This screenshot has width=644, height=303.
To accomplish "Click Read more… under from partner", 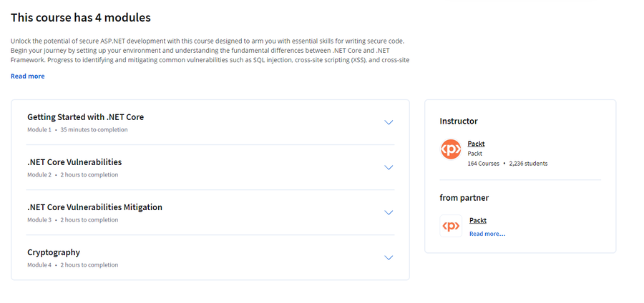I will tap(487, 234).
